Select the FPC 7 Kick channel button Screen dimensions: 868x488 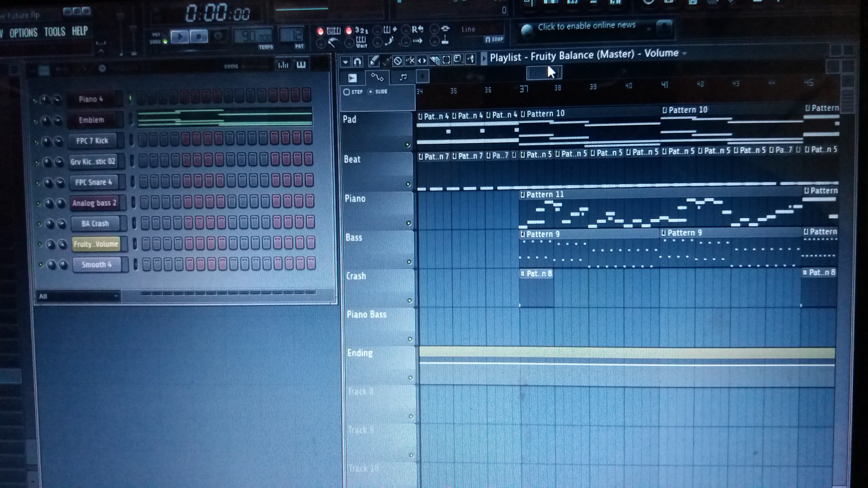(92, 141)
